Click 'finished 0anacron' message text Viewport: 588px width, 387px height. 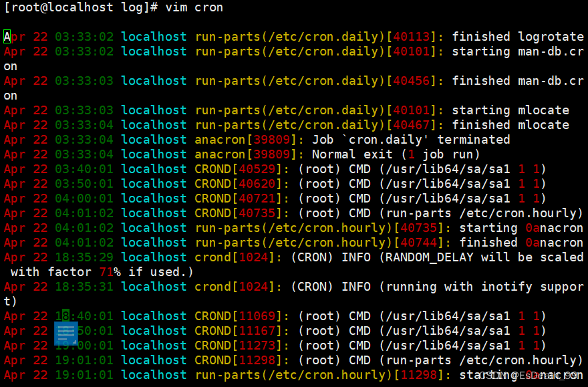[x=521, y=243]
